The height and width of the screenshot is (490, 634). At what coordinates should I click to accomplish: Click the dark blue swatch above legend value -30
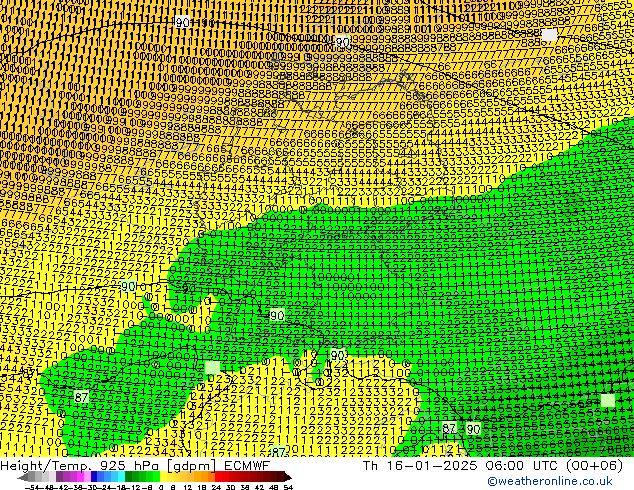pyautogui.click(x=94, y=477)
